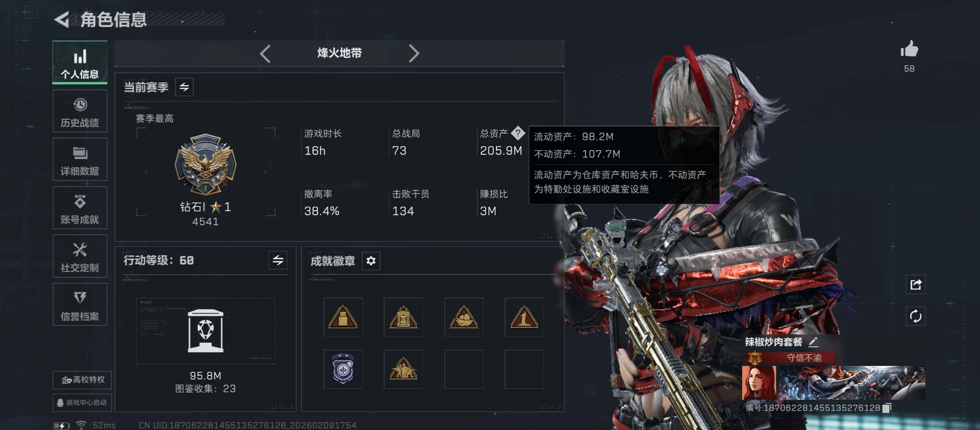Switch to previous mode with left chevron

click(265, 53)
